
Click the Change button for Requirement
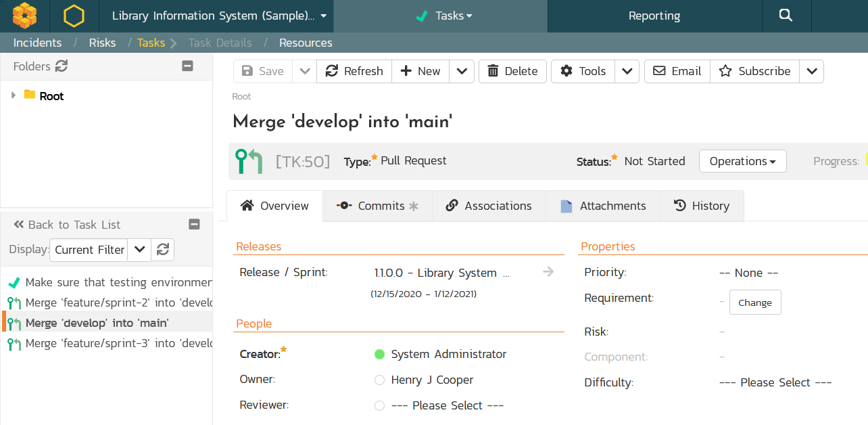coord(755,302)
